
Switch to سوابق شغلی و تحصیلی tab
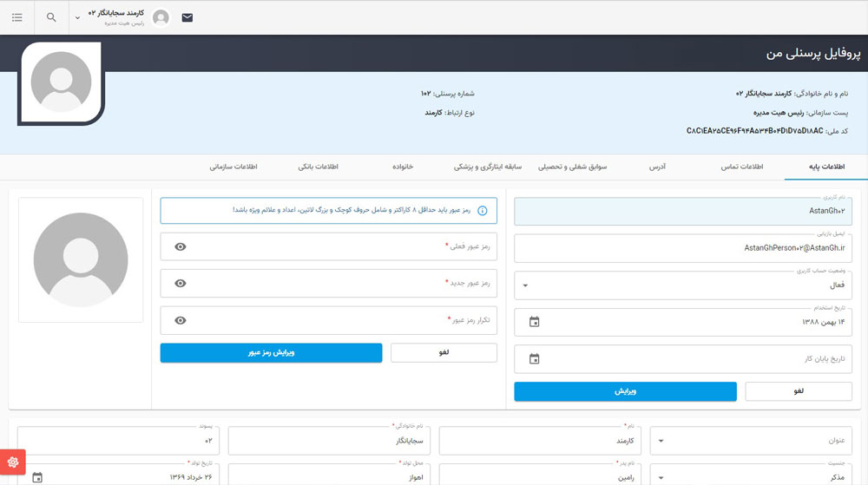(x=572, y=167)
